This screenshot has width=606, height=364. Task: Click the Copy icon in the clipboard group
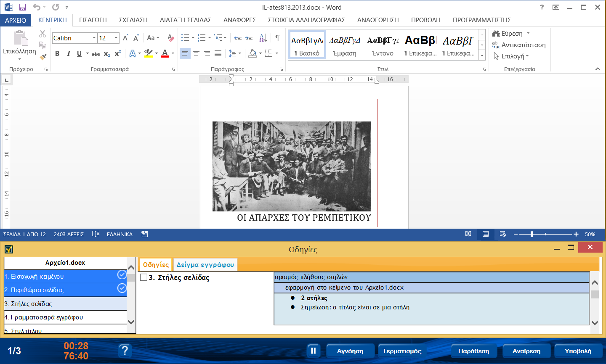[43, 45]
